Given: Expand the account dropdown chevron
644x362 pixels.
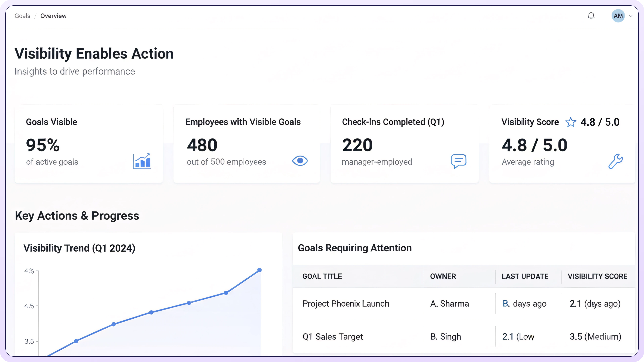Looking at the screenshot, I should (x=631, y=16).
